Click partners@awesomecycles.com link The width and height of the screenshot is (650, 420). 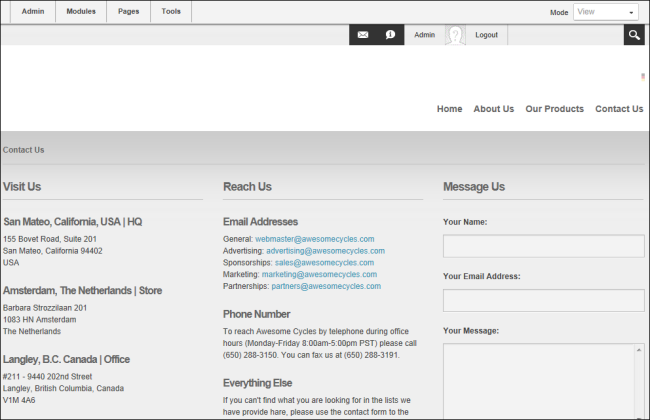(326, 286)
